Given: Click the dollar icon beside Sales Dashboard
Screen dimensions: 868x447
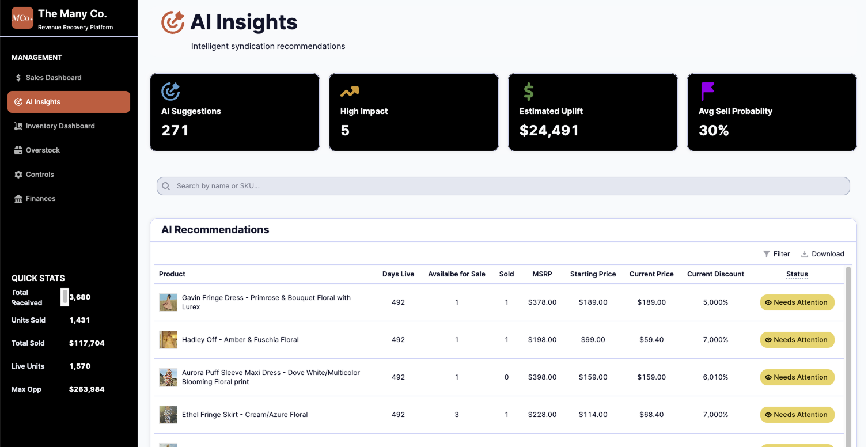Looking at the screenshot, I should coord(18,78).
